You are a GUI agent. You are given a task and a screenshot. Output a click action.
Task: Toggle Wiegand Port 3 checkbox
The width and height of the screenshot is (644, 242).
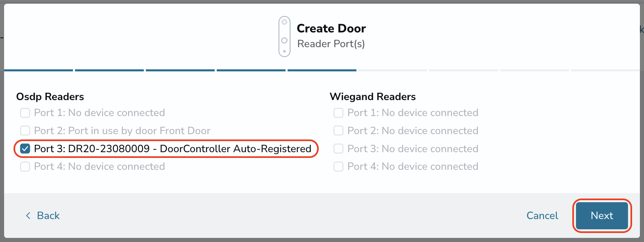point(338,148)
